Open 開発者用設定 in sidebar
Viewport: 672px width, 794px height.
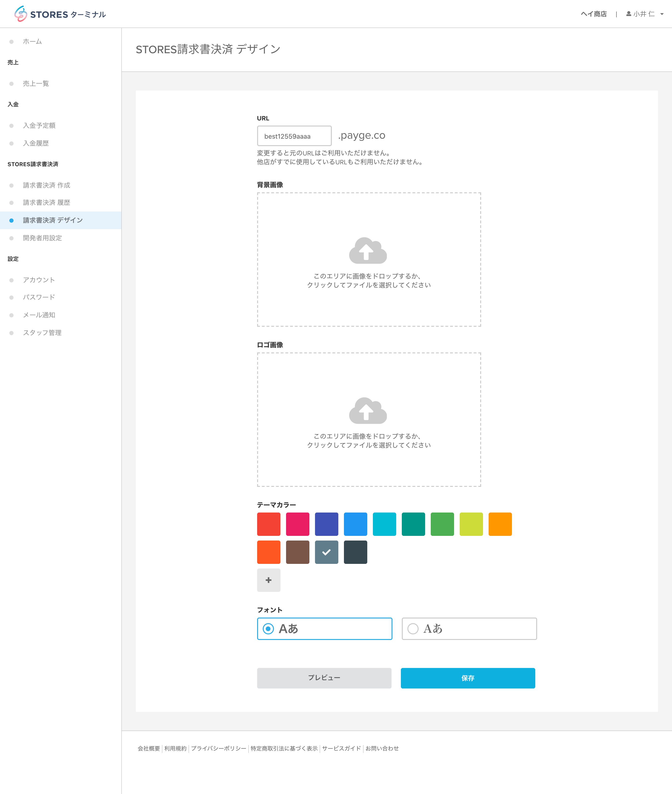tap(42, 238)
